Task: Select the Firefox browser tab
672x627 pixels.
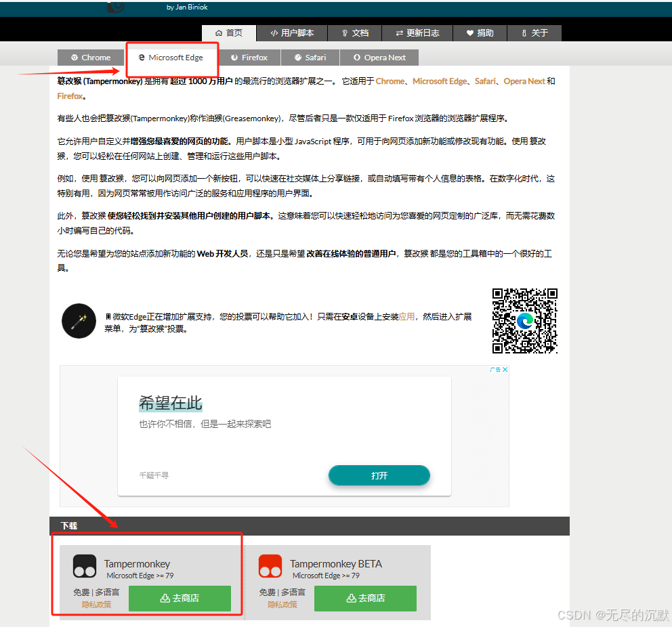Action: point(249,58)
